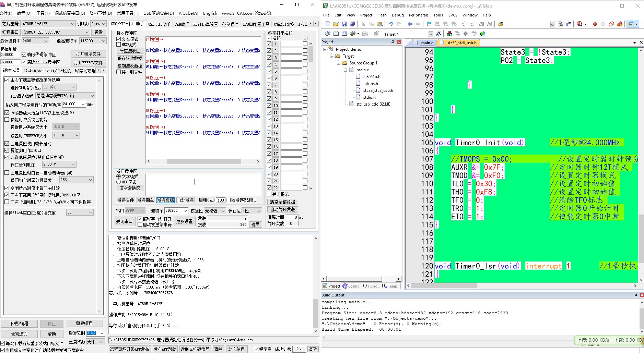Viewport: 644px width, 353px height.
Task: Toggle bookmark with the flag icon
Action: coord(429,24)
